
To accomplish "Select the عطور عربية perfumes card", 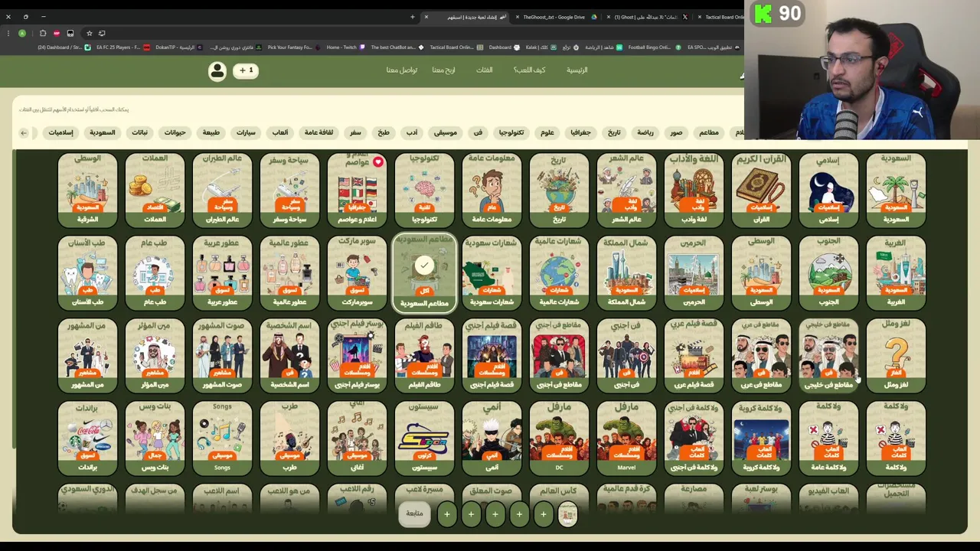I will 222,272.
